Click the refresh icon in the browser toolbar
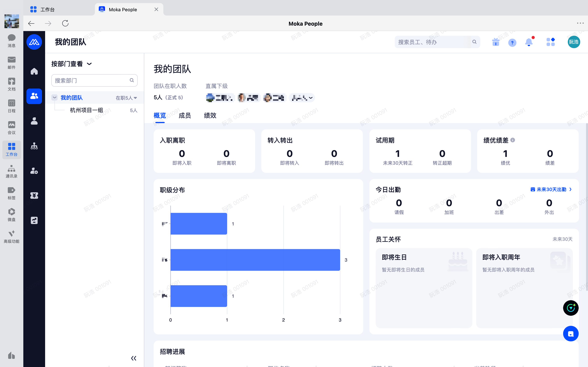588x367 pixels. [65, 23]
